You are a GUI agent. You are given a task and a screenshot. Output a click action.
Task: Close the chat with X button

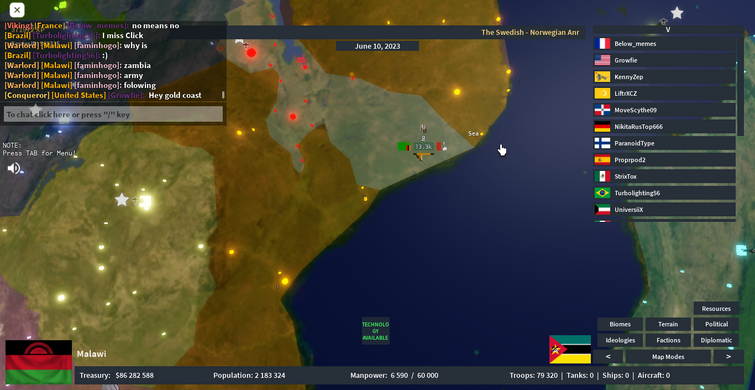(17, 10)
